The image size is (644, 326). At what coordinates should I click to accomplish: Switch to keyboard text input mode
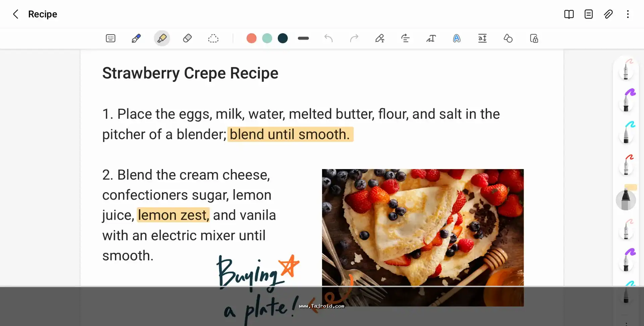click(111, 38)
